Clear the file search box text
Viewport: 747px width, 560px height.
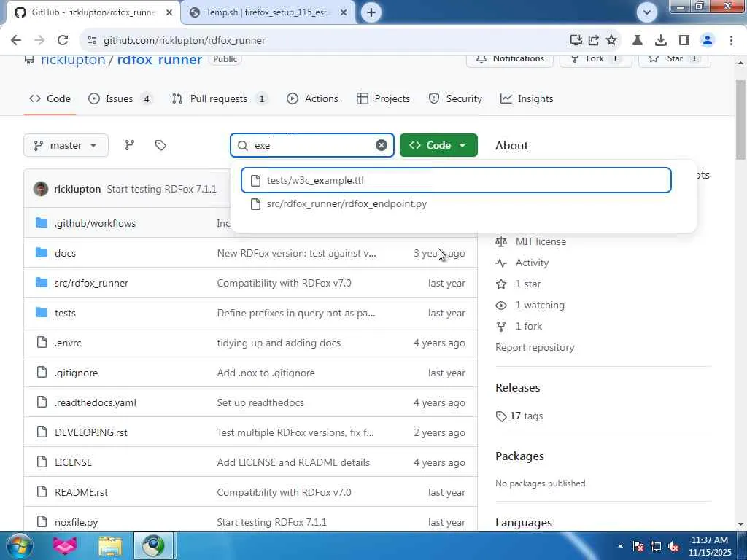[381, 145]
